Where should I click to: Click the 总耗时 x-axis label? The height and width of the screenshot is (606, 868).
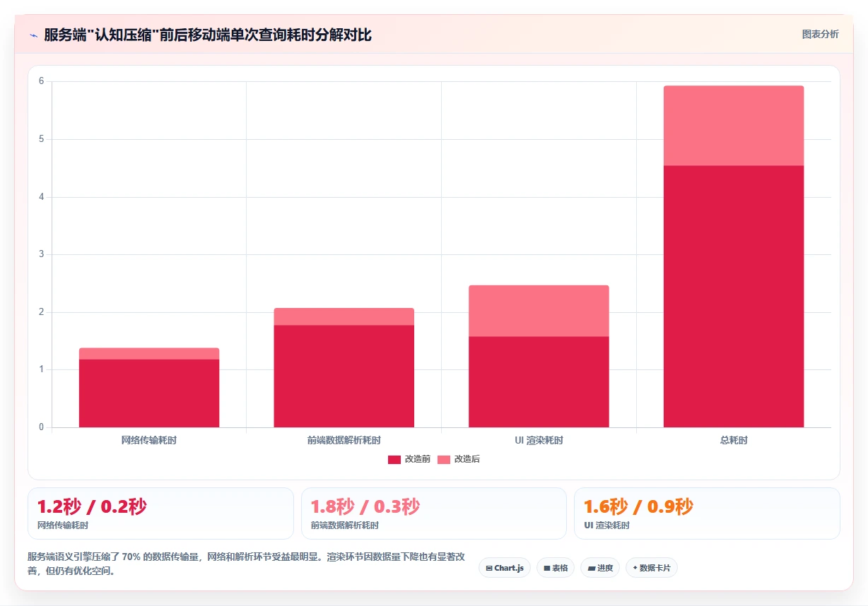[x=734, y=440]
